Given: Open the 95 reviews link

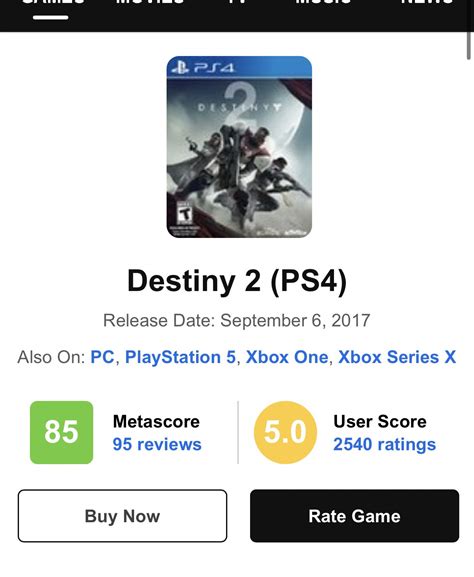Looking at the screenshot, I should point(157,444).
